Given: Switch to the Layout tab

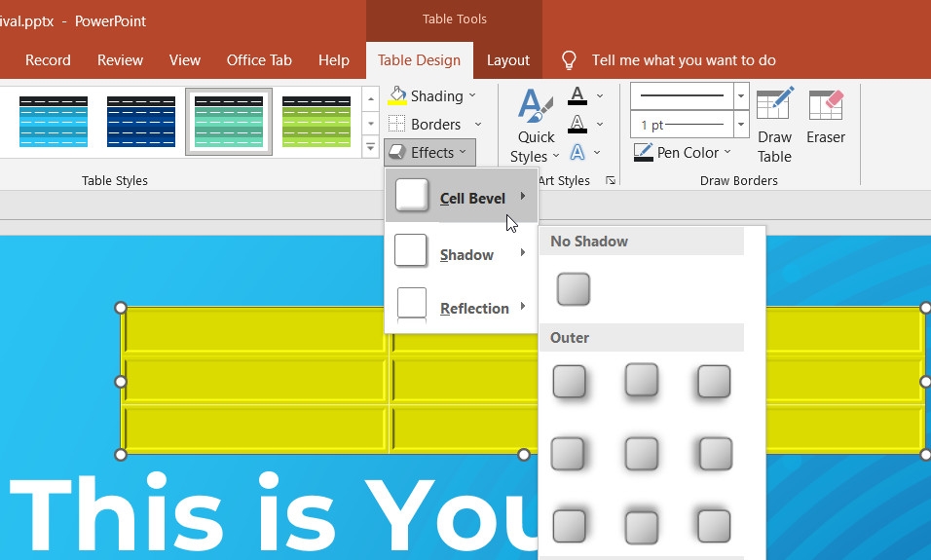Looking at the screenshot, I should [x=507, y=60].
